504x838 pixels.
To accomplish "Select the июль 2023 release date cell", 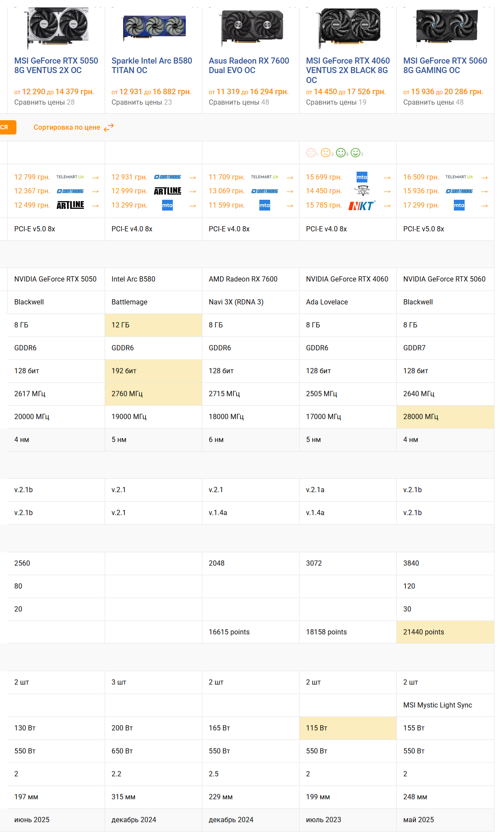I will pos(348,820).
